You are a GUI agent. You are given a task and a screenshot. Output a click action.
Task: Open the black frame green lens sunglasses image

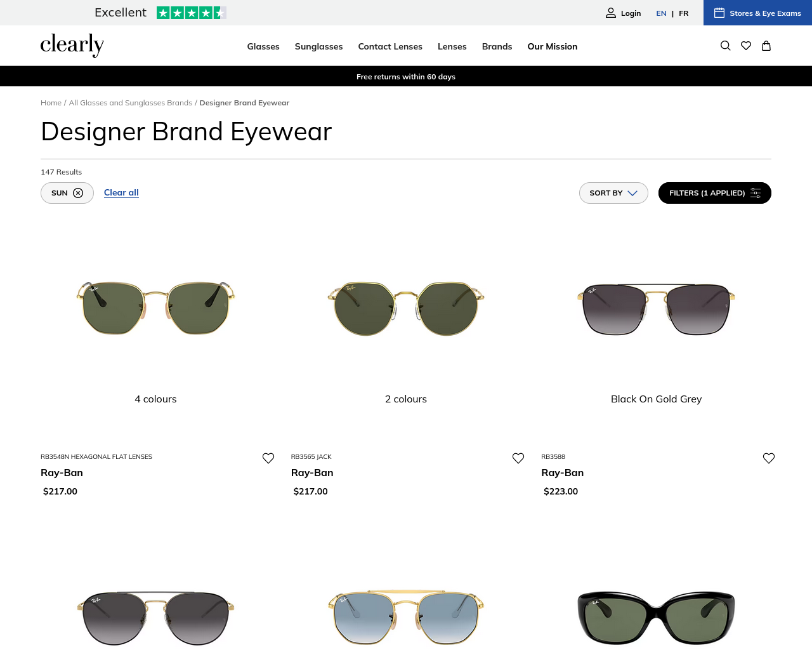click(x=656, y=618)
